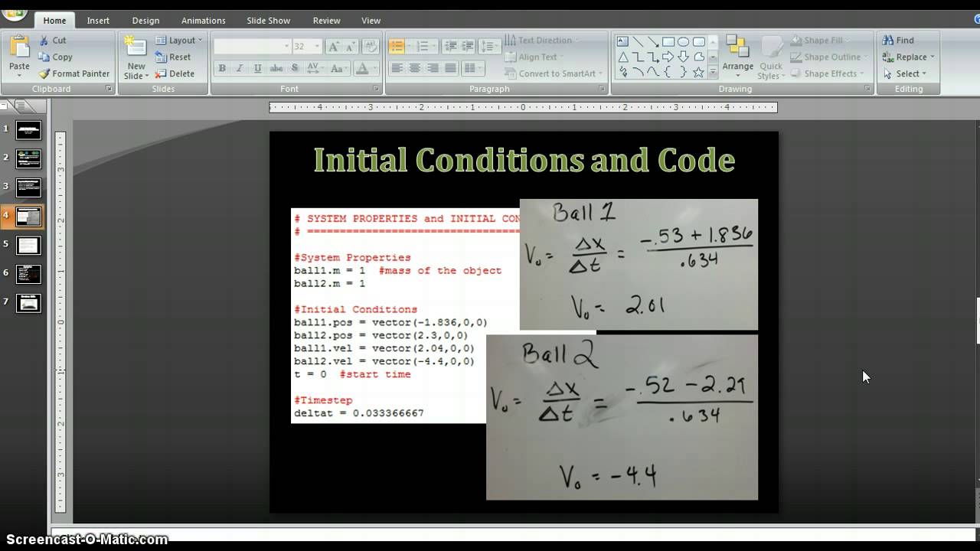Delete the current slide

point(175,73)
